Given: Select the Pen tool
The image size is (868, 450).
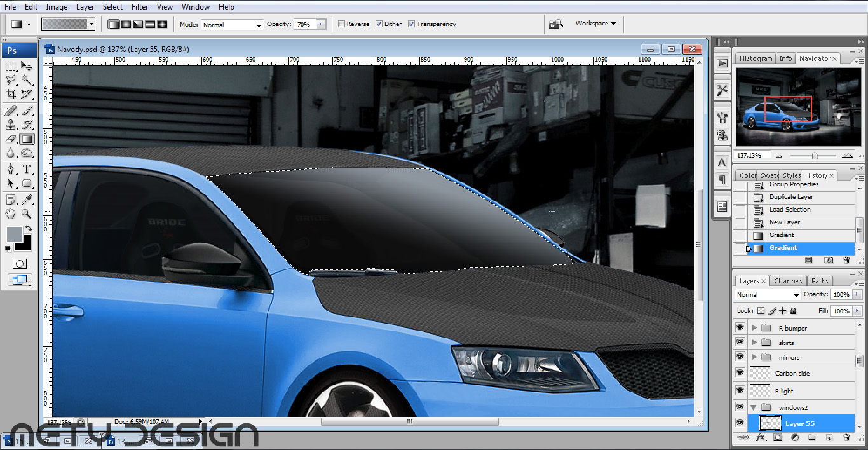Looking at the screenshot, I should tap(11, 170).
